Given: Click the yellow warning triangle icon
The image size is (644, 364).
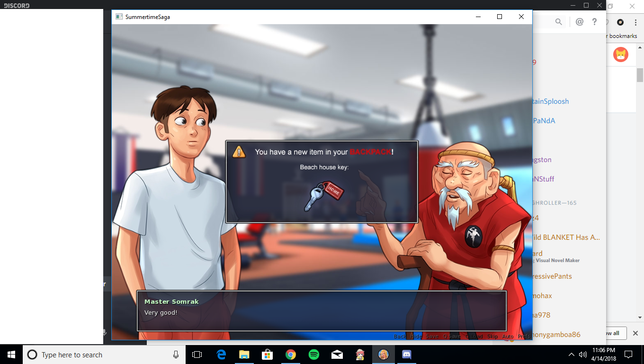Looking at the screenshot, I should (x=239, y=152).
